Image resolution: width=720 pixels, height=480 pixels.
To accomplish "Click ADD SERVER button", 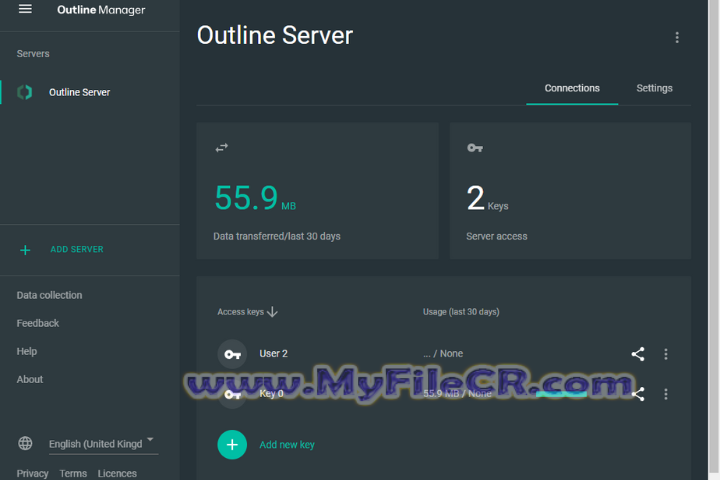I will pos(77,249).
